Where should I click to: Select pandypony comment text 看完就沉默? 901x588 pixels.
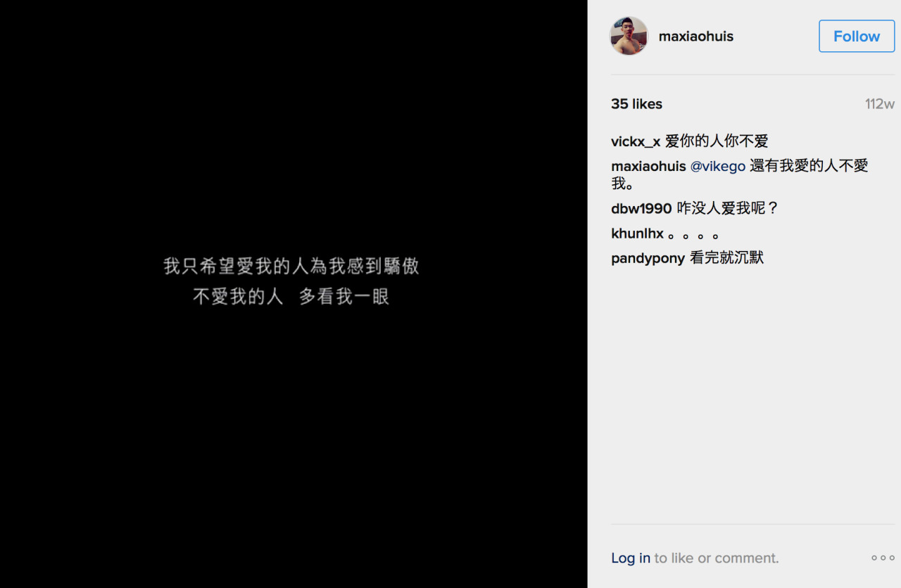tap(726, 258)
